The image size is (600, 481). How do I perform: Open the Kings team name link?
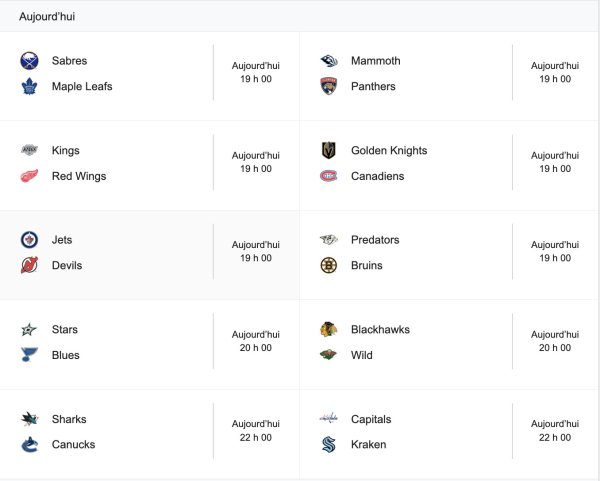pyautogui.click(x=65, y=151)
